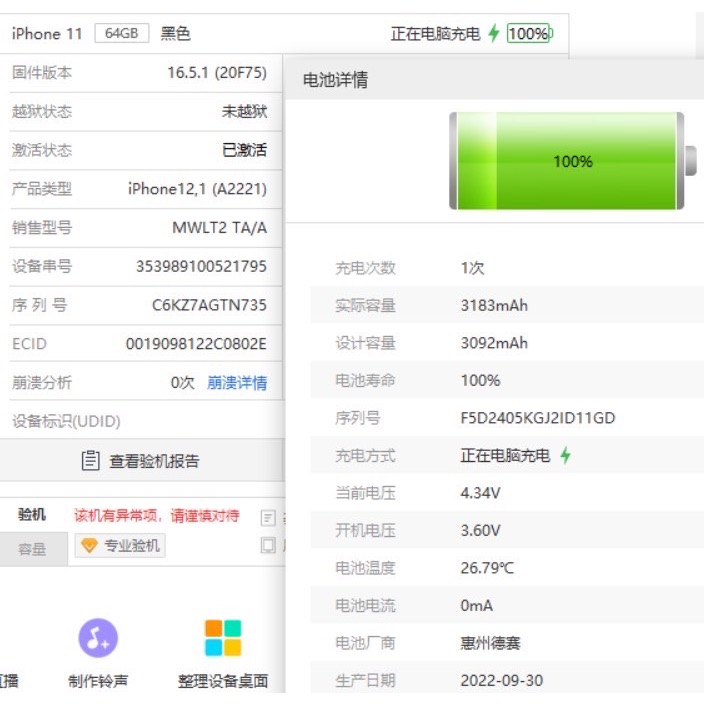This screenshot has width=704, height=704.
Task: Click the 电池详情 panel title
Action: [x=335, y=80]
